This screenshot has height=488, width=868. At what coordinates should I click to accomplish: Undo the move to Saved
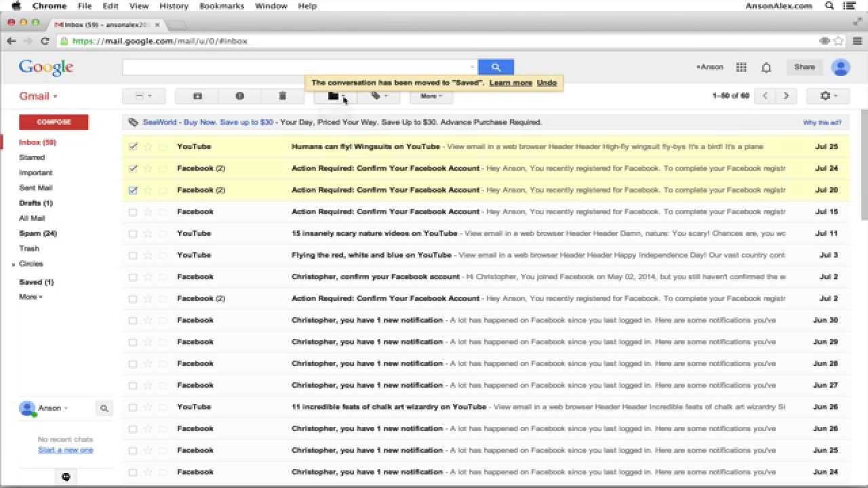(x=547, y=83)
